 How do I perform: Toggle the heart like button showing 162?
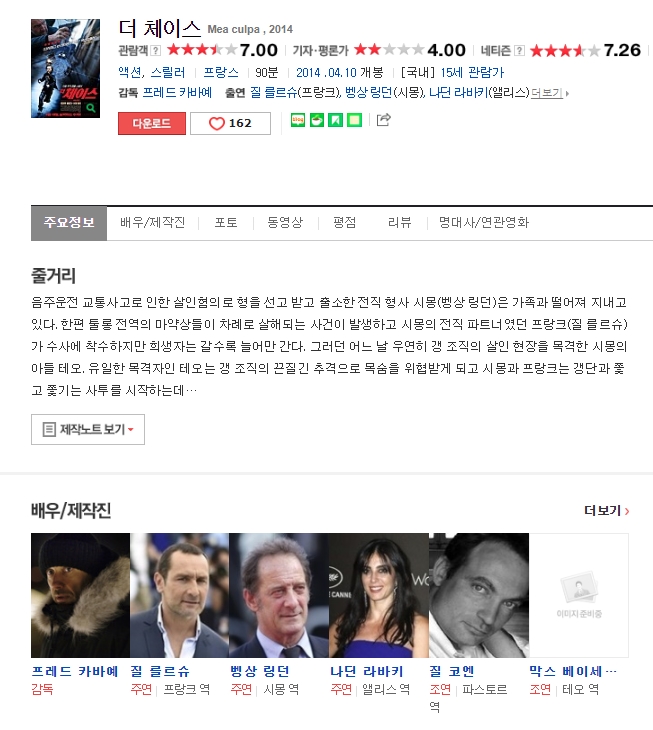pos(230,123)
